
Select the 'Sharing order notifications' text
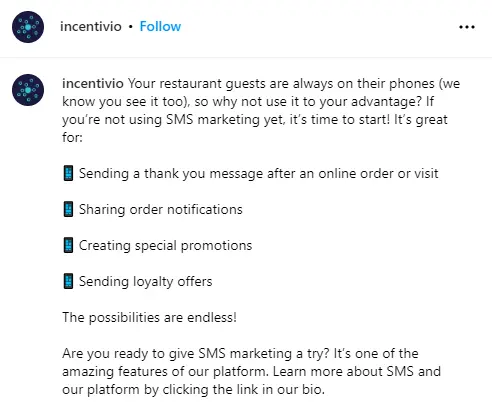(161, 210)
